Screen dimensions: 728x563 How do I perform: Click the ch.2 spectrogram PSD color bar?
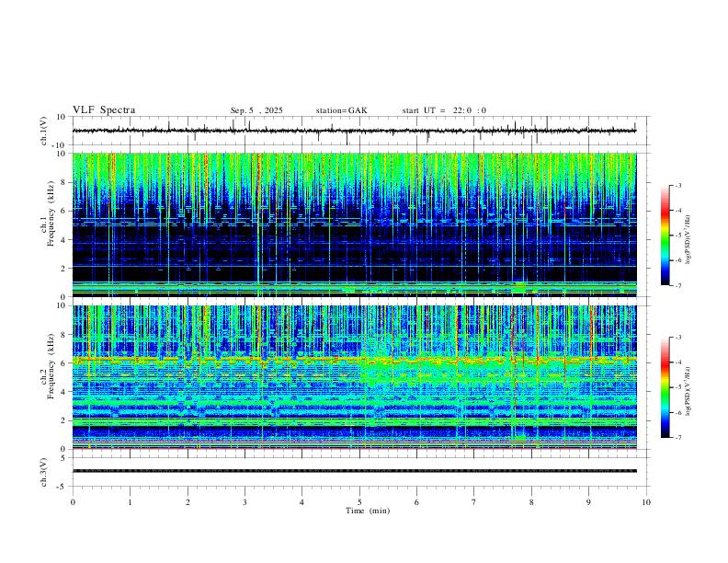[665, 387]
